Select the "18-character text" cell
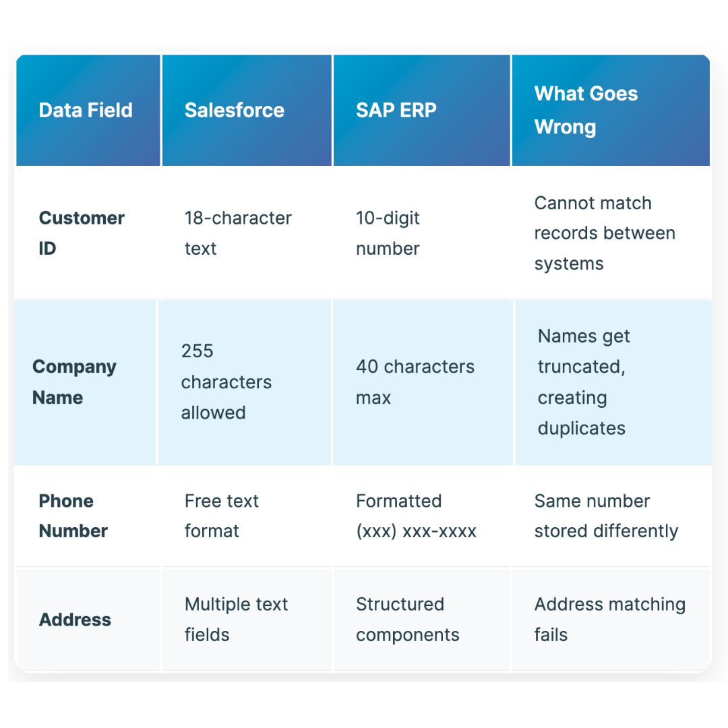This screenshot has height=728, width=728. (238, 233)
